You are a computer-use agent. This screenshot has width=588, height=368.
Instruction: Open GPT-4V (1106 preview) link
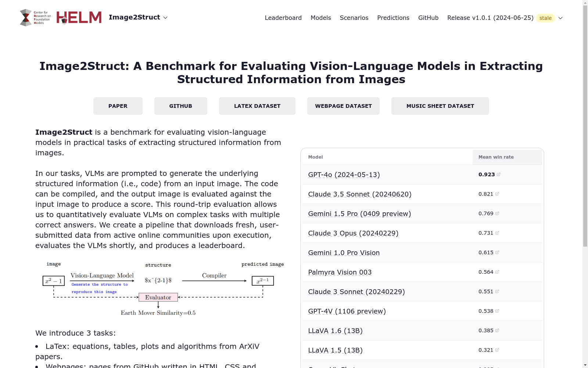pos(347,311)
